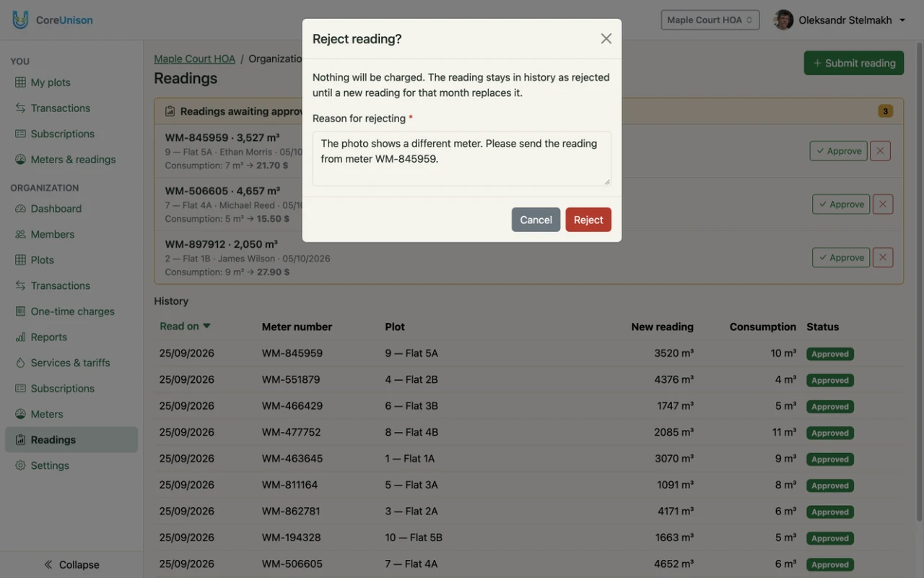Click the Members sidebar icon

20,234
